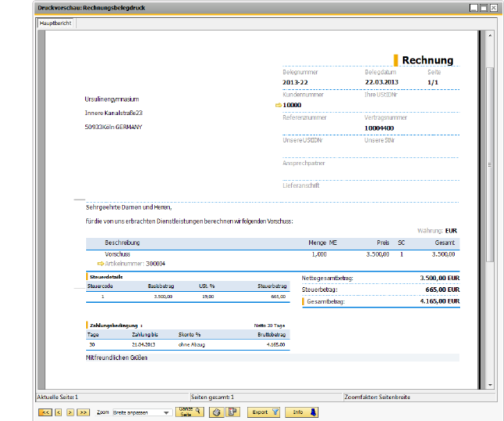Go to the first page with <<
Screen dimensions: 504x421
tap(45, 412)
